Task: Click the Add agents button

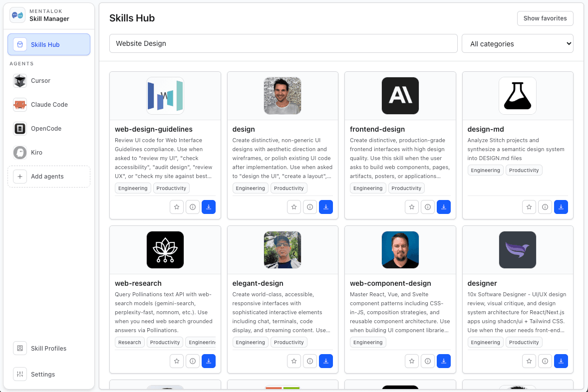Action: (49, 177)
